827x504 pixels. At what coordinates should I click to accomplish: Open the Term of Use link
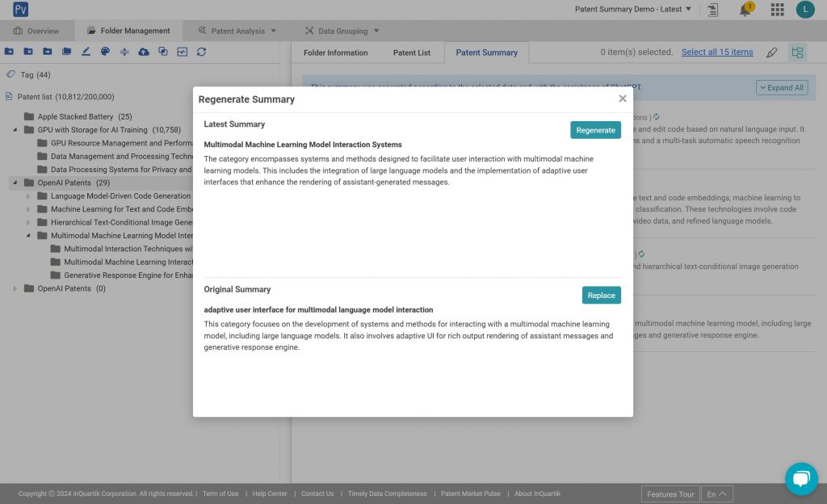coord(220,493)
